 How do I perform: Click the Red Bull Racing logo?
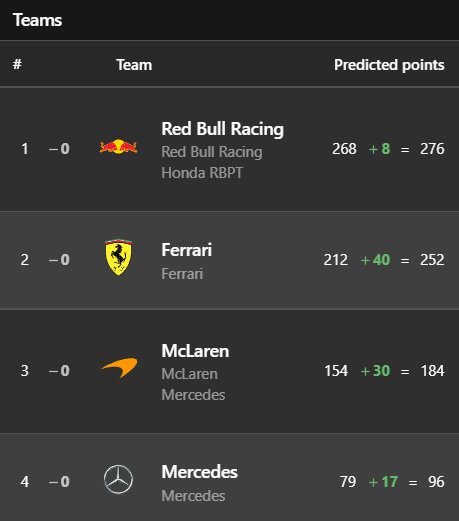click(118, 147)
